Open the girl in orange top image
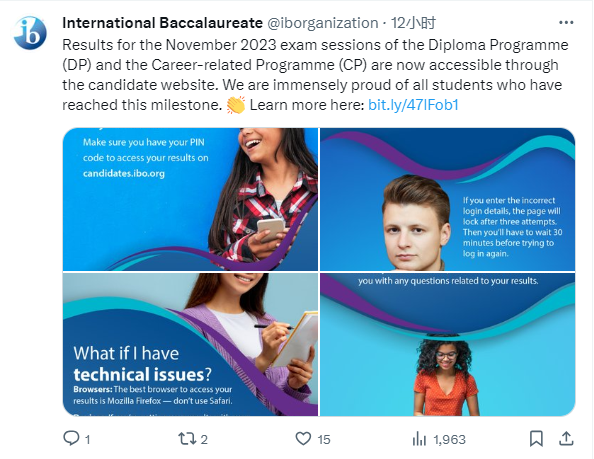594x459 pixels. point(448,344)
